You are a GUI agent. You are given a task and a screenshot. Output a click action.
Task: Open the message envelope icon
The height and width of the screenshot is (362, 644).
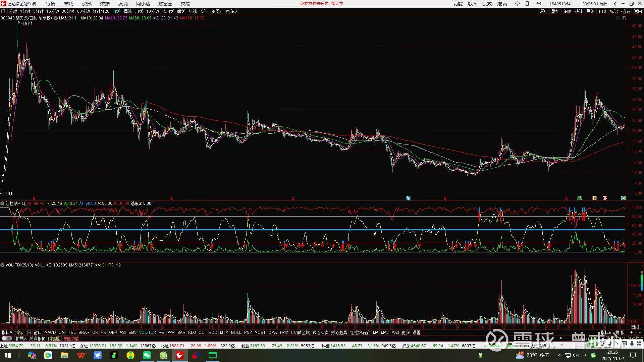click(x=538, y=4)
